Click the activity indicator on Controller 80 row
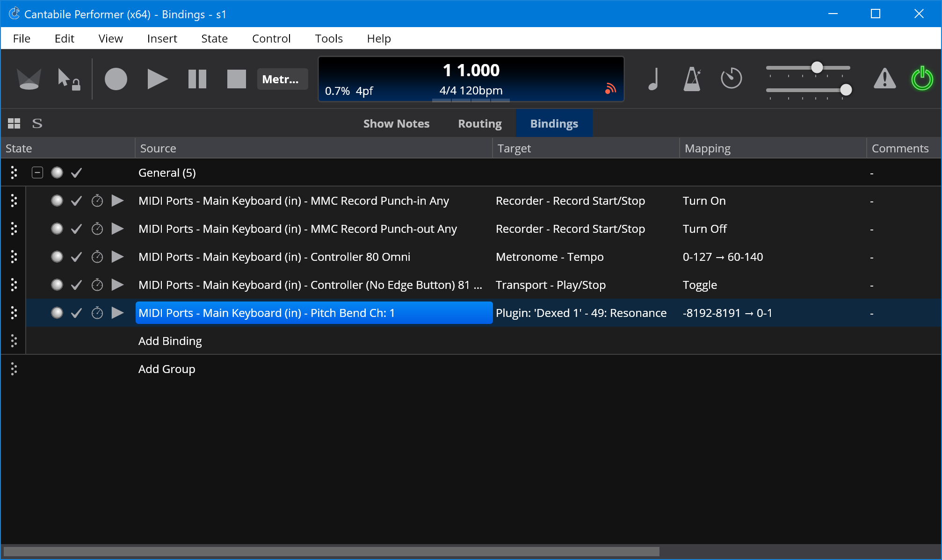The width and height of the screenshot is (942, 560). [57, 257]
